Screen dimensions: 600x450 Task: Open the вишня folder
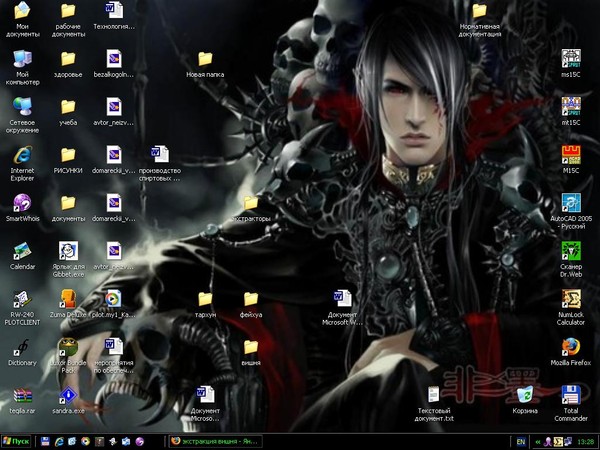tap(251, 352)
